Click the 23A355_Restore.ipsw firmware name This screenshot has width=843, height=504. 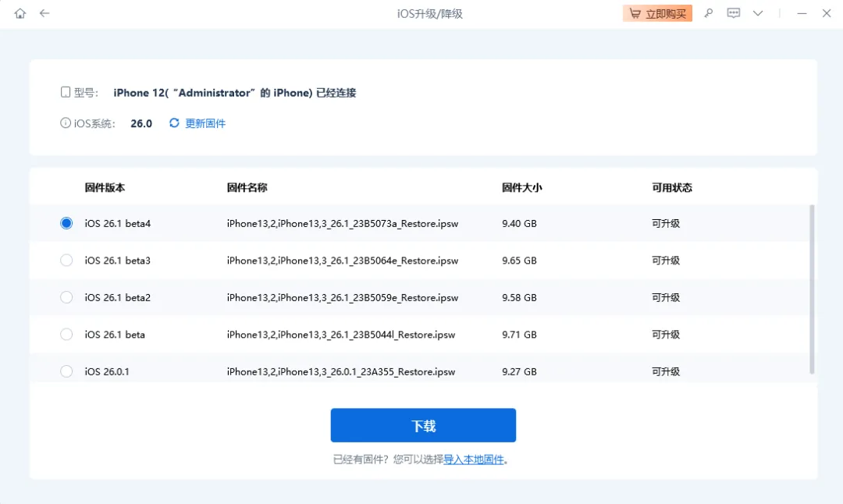[341, 372]
